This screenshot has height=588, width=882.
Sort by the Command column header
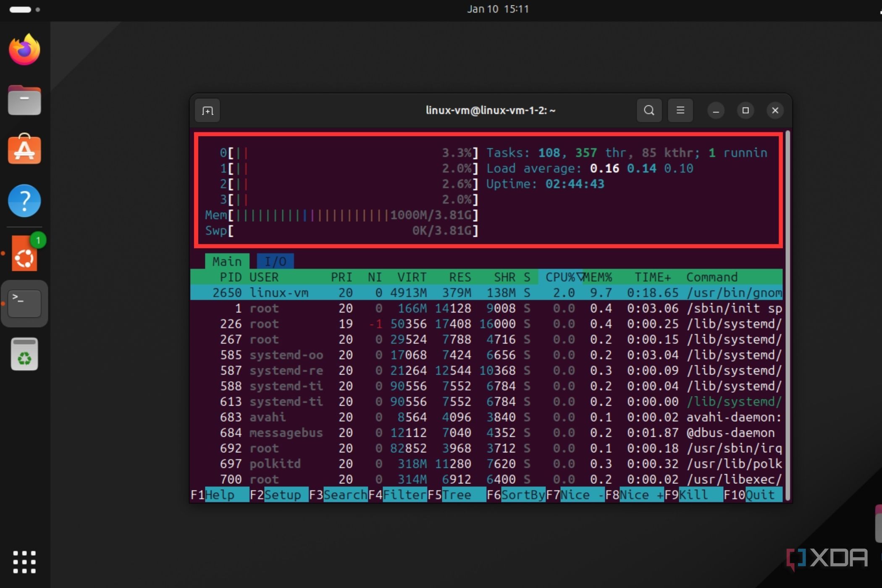click(712, 277)
